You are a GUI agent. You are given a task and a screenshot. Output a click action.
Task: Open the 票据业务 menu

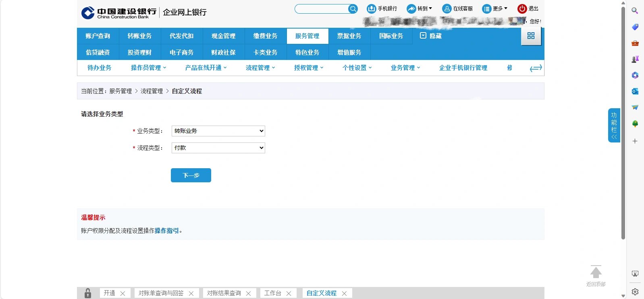pyautogui.click(x=349, y=36)
